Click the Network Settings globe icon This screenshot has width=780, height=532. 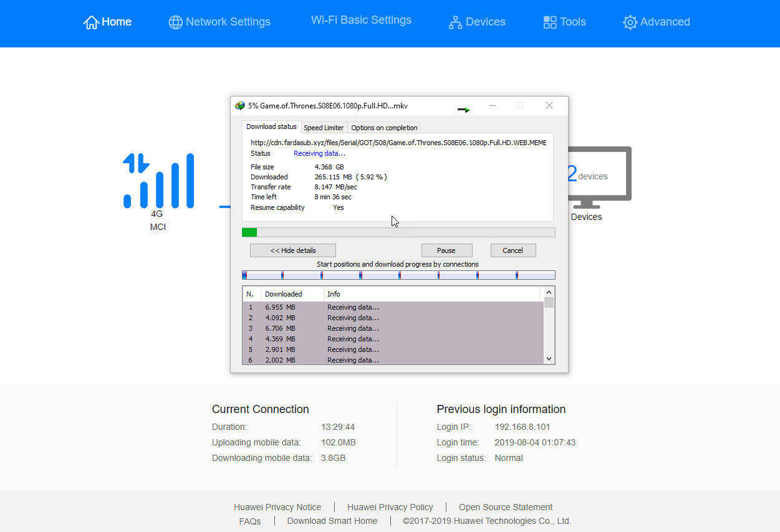pos(176,22)
